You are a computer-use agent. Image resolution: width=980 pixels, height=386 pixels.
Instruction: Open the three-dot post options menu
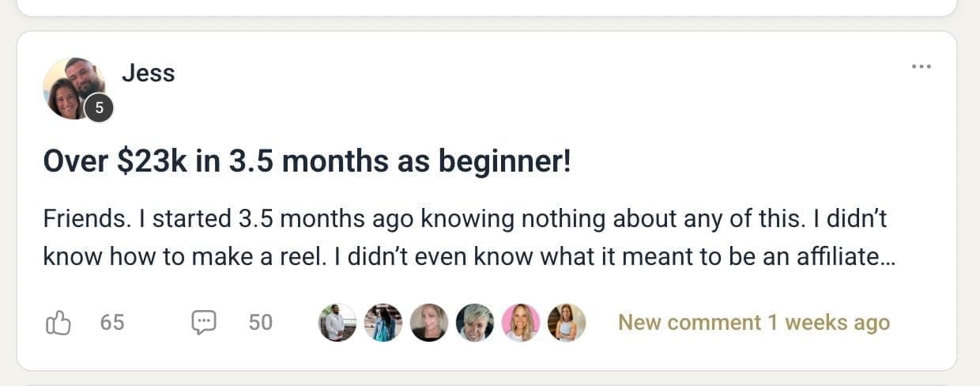point(921,66)
